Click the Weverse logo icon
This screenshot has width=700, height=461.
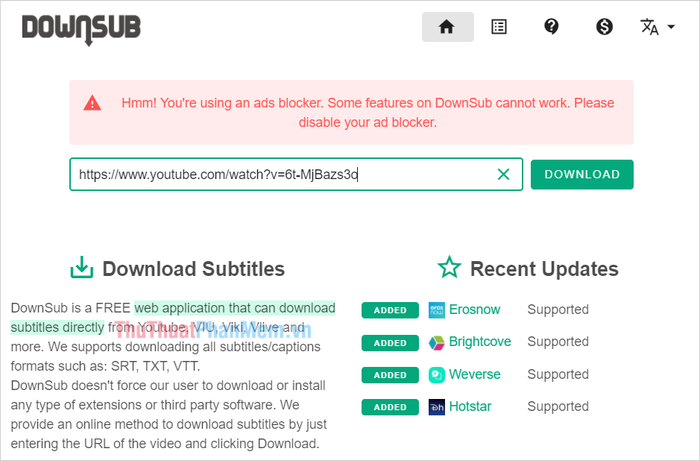436,375
